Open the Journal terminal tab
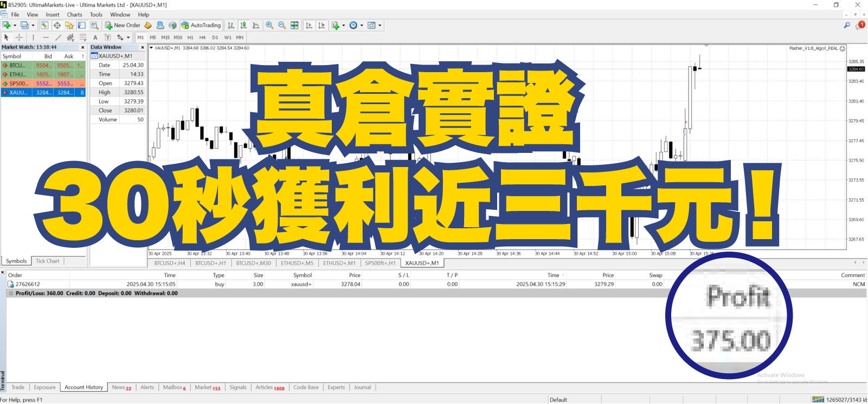The height and width of the screenshot is (404, 868). point(362,387)
